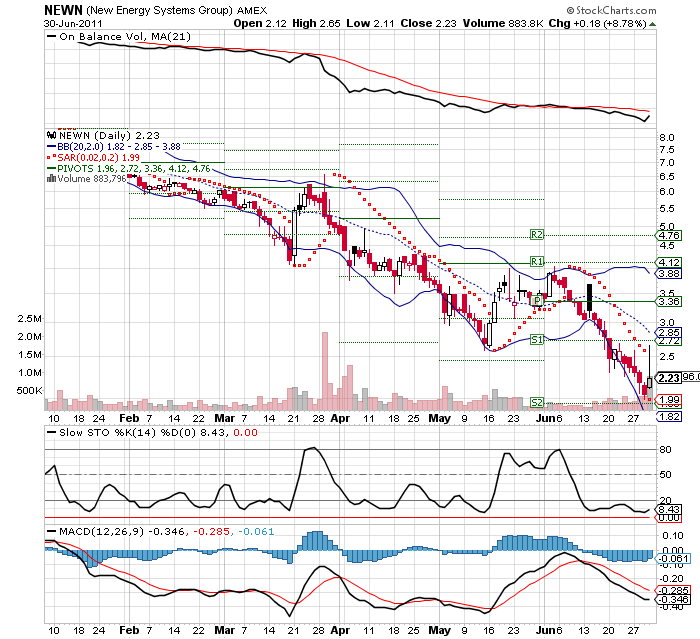Click the 1.99 SAR axis label
This screenshot has width=700, height=639.
[x=669, y=400]
